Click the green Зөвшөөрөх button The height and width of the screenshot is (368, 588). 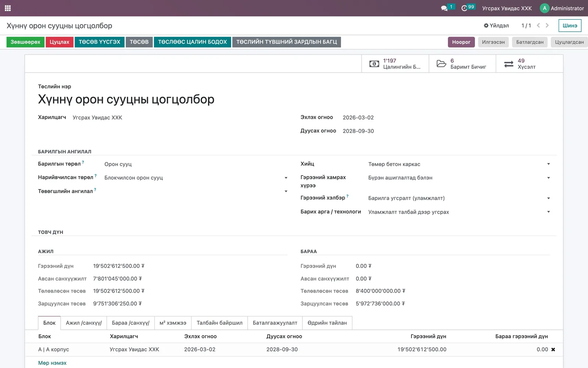coord(25,42)
